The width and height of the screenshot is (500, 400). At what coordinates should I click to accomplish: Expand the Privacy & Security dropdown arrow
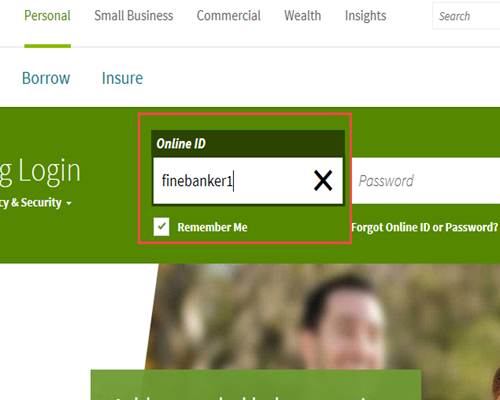pos(69,203)
